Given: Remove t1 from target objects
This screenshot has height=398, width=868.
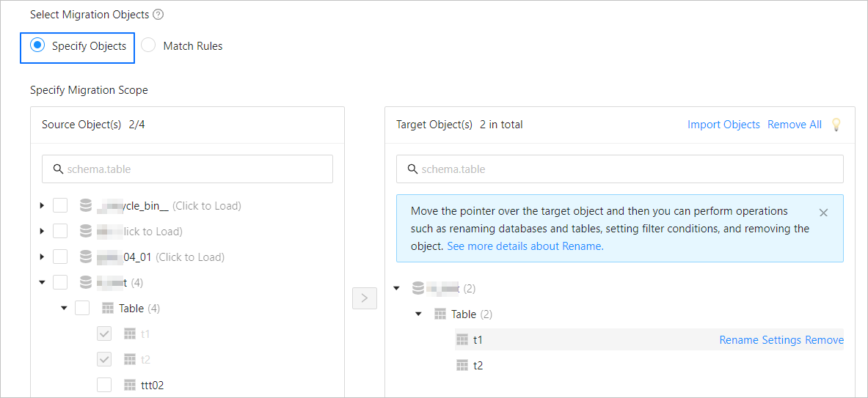Looking at the screenshot, I should click(824, 340).
